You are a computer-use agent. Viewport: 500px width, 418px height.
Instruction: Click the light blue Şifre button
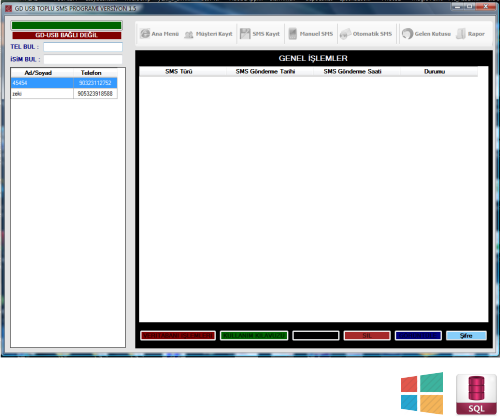tap(466, 336)
